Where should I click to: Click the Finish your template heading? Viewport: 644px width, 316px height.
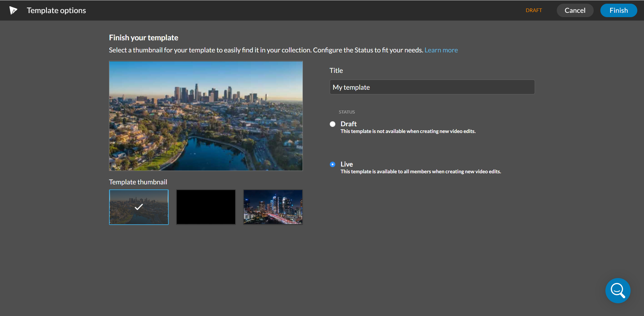click(x=143, y=37)
